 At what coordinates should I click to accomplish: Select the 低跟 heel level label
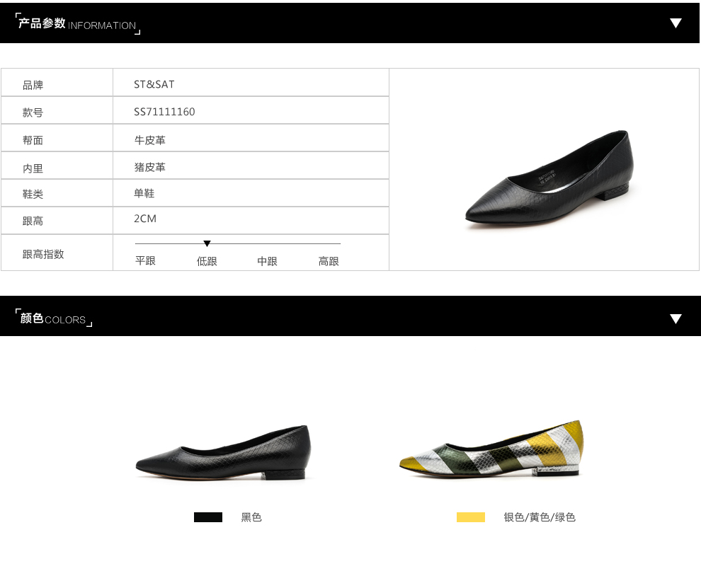[x=207, y=261]
